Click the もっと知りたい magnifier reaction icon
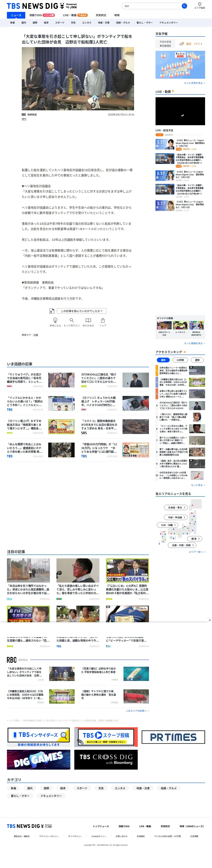This screenshot has height=868, width=212. (x=72, y=320)
